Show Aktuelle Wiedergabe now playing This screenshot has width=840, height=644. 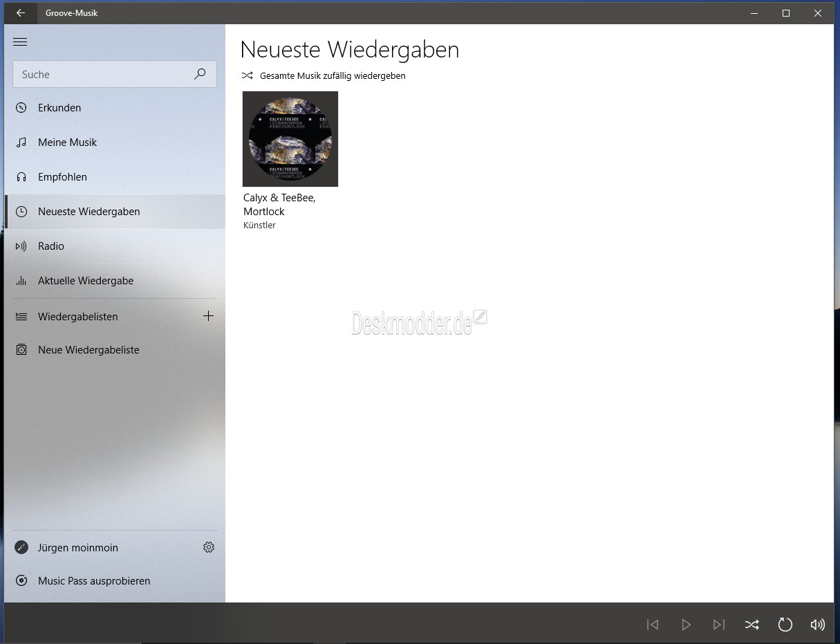[x=86, y=281]
